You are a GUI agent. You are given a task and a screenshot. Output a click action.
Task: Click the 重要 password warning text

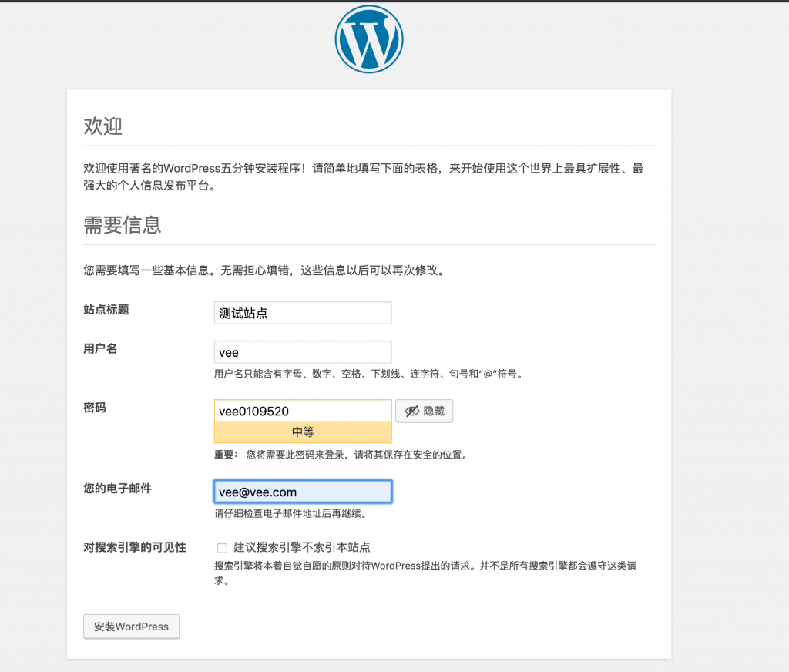342,455
